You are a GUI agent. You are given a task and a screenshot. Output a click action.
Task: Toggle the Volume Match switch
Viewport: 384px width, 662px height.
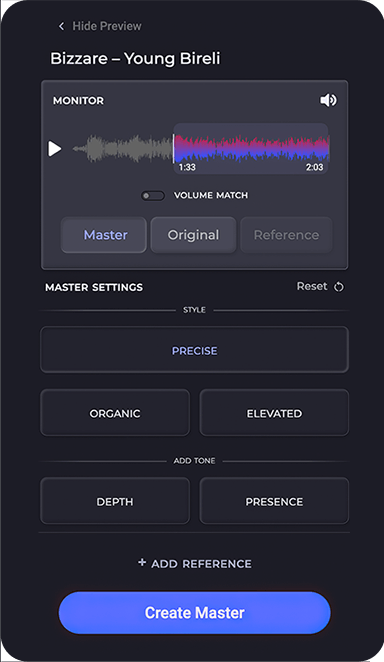click(x=153, y=196)
